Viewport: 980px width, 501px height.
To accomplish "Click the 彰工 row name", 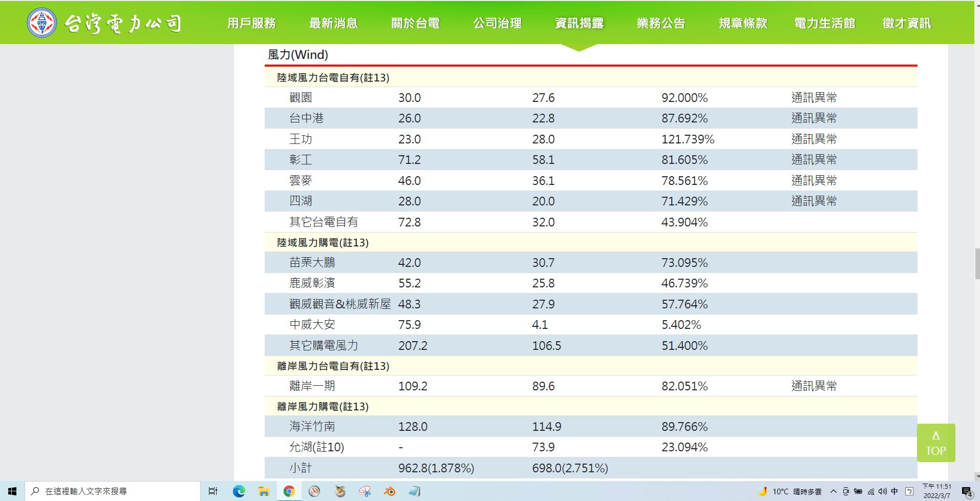I will pos(301,159).
